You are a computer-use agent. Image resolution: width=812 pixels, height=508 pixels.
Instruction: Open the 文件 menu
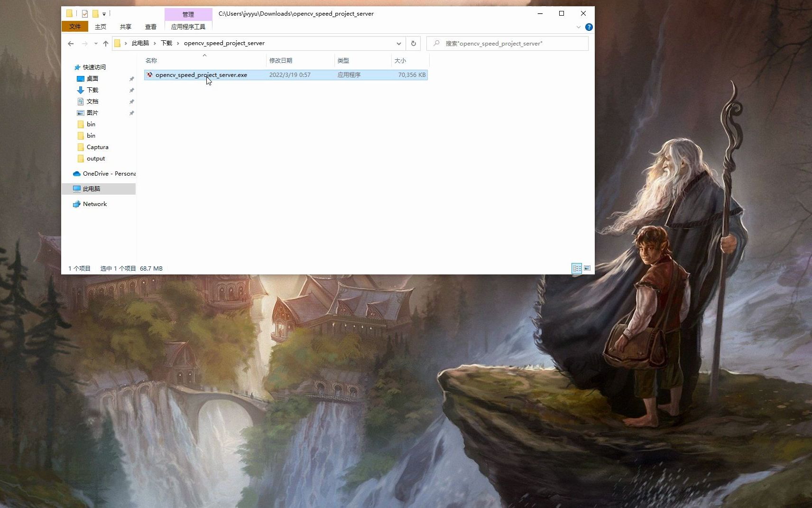click(x=75, y=27)
